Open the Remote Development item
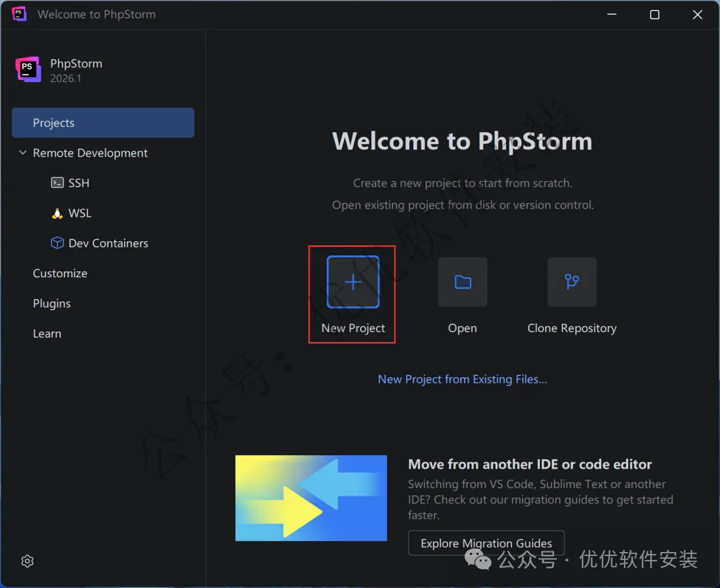 coord(90,153)
